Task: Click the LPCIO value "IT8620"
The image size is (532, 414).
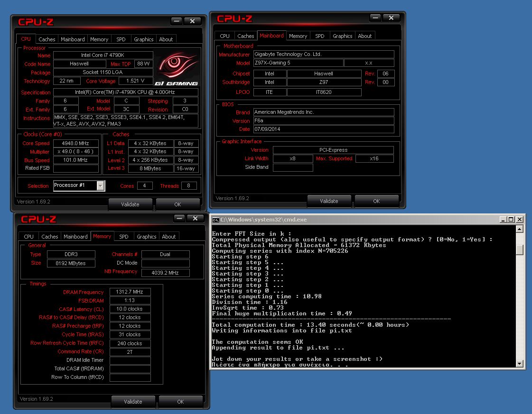Action: point(324,92)
